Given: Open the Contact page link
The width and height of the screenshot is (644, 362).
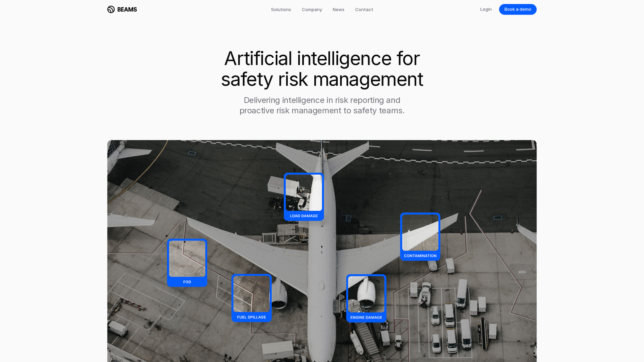Looking at the screenshot, I should point(364,10).
